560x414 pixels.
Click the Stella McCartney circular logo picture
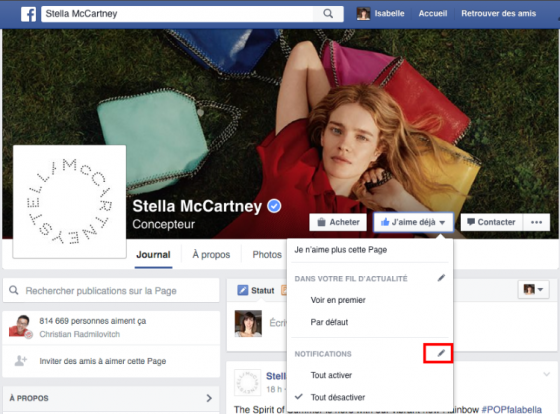click(x=70, y=201)
